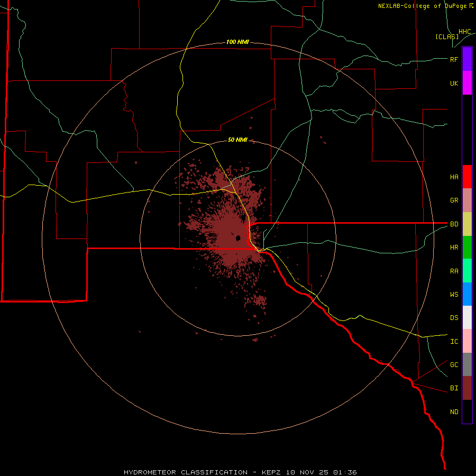Click the WS blue legend swatch
Image resolution: width=476 pixels, height=476 pixels.
point(467,294)
